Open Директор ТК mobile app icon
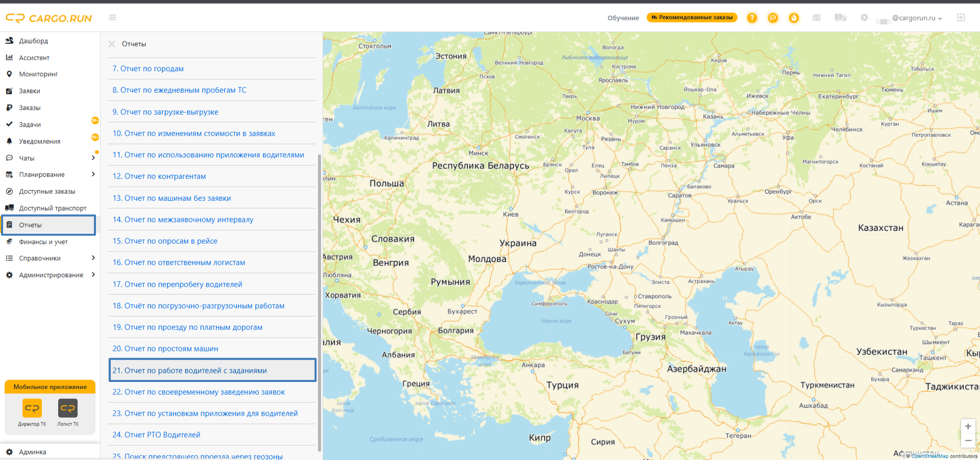This screenshot has width=980, height=460. 32,408
